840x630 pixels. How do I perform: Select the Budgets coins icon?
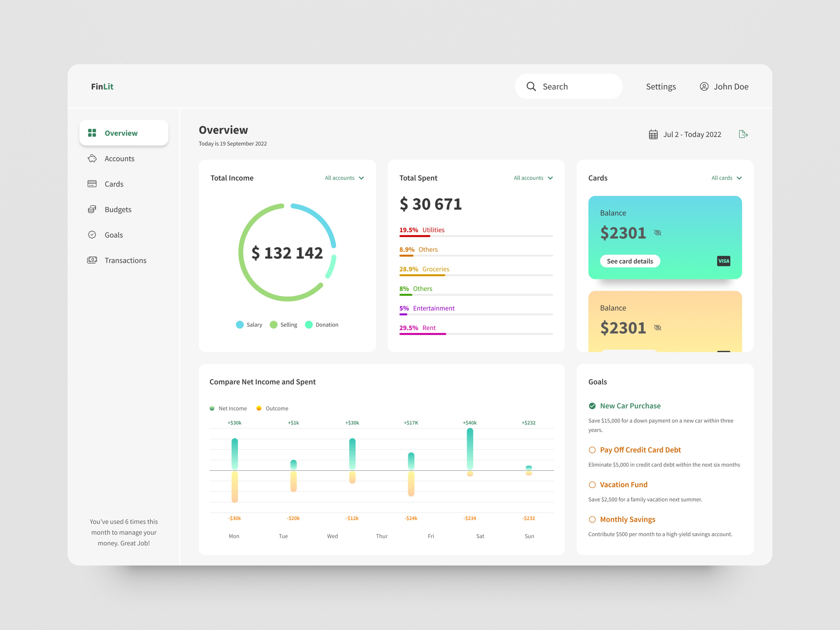tap(92, 209)
